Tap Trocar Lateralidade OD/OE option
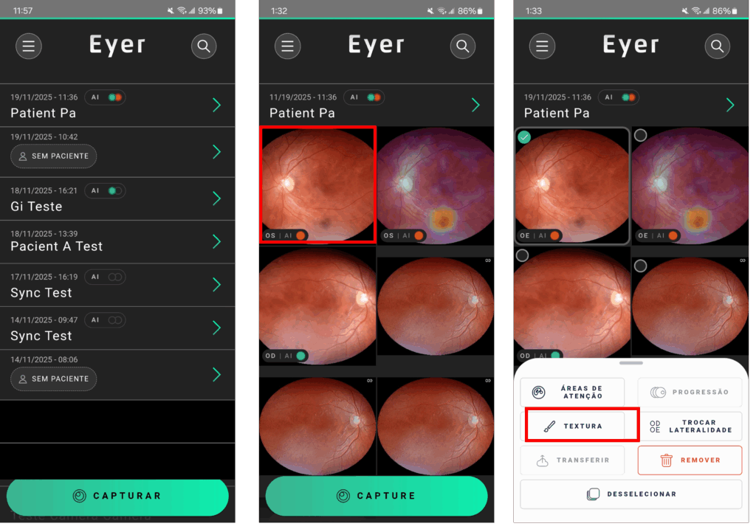Image resolution: width=756 pixels, height=532 pixels. [x=690, y=426]
